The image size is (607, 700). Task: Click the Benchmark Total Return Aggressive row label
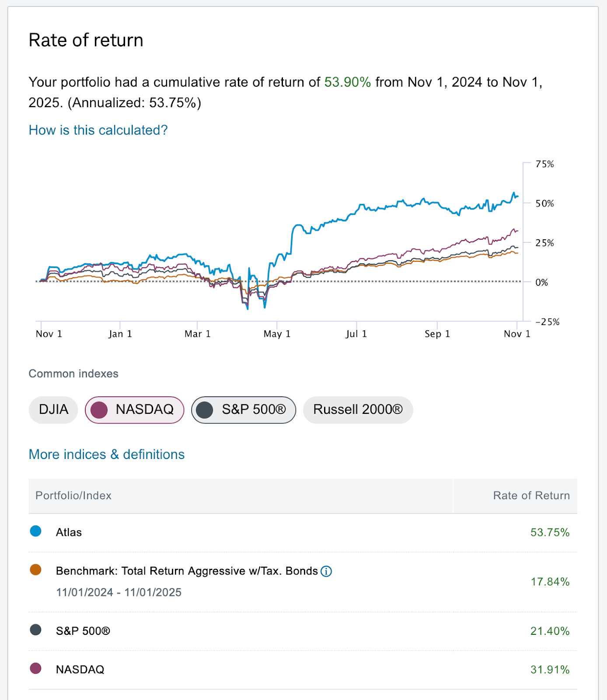[x=187, y=571]
